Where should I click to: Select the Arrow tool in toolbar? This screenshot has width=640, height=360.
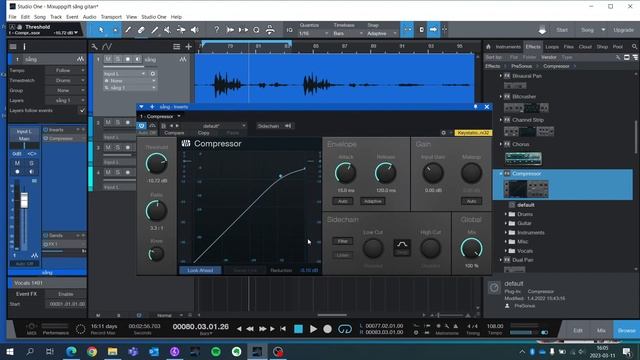[101, 30]
